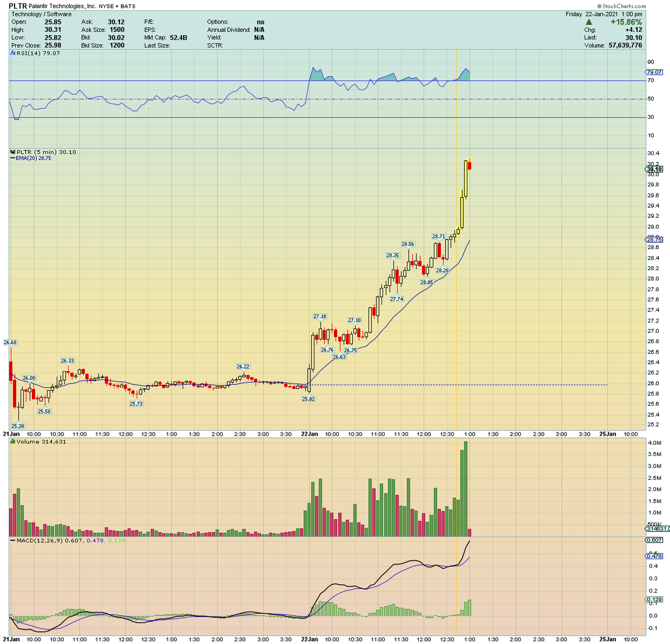Click the Palantir Technologies company name
This screenshot has height=644, width=670.
coord(61,6)
